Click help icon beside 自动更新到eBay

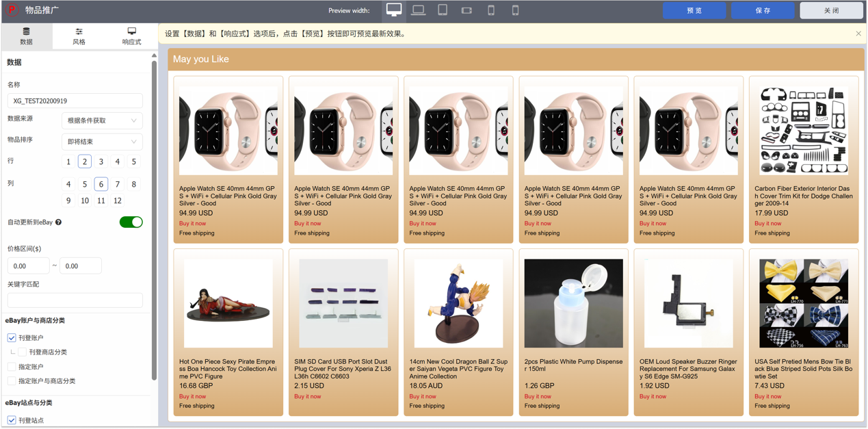click(x=59, y=222)
